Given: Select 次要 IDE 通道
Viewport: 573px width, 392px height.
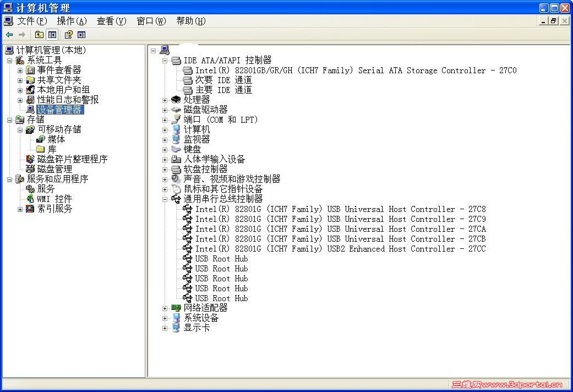Looking at the screenshot, I should [223, 80].
